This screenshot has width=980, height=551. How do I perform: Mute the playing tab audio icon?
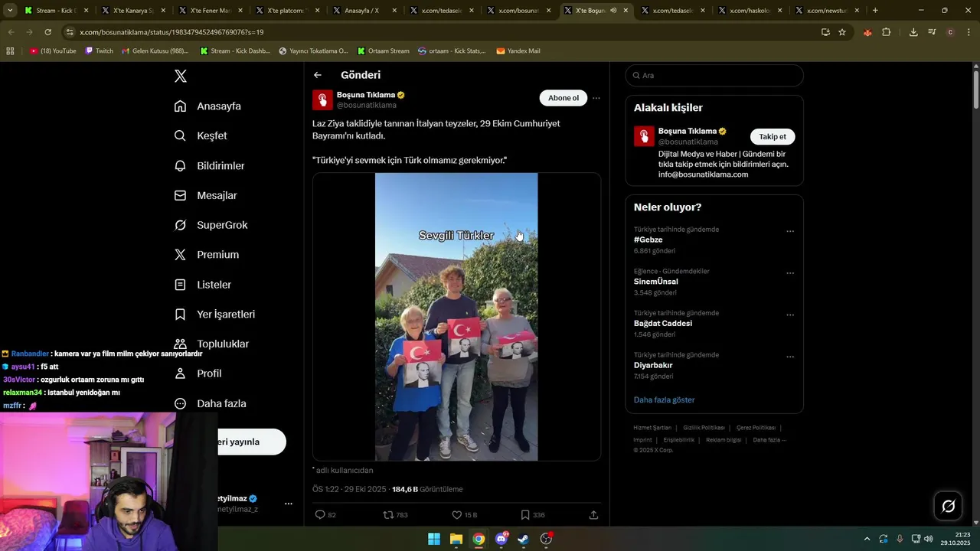pos(613,11)
